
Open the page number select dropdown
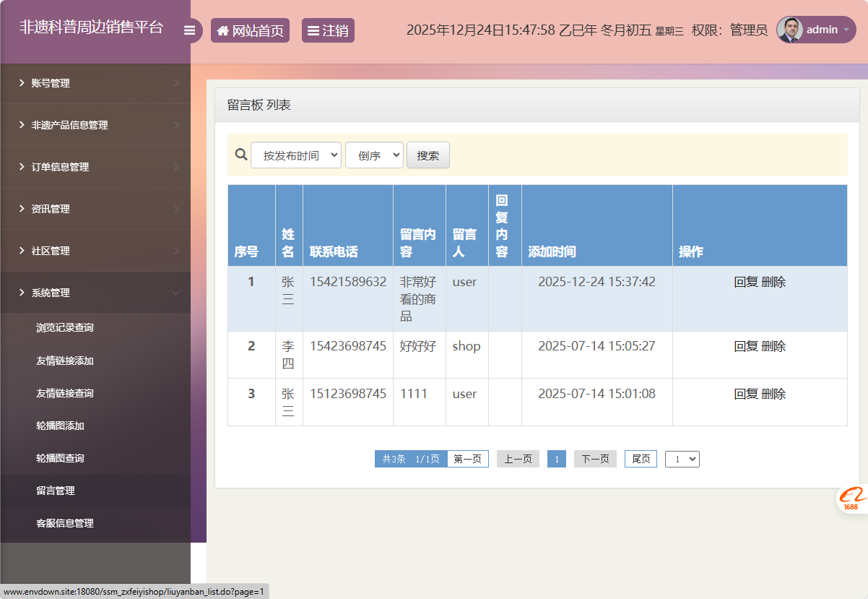tap(682, 459)
